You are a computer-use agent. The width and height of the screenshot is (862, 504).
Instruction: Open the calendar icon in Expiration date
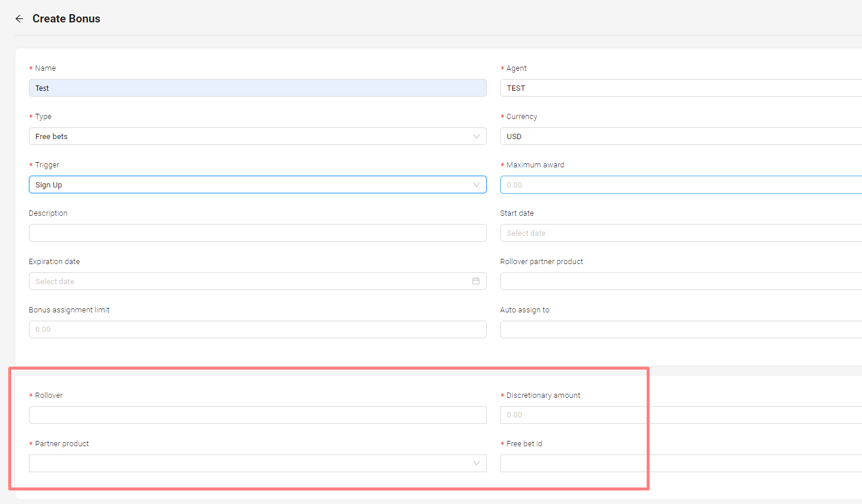coord(476,281)
